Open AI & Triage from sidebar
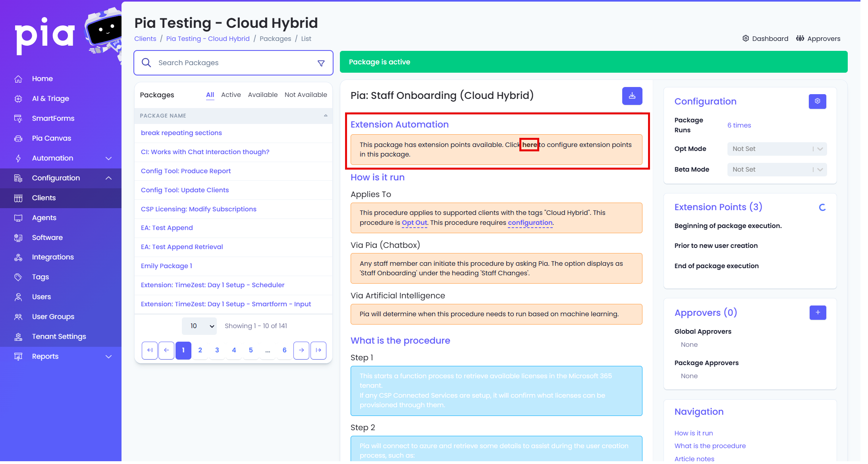 tap(50, 99)
